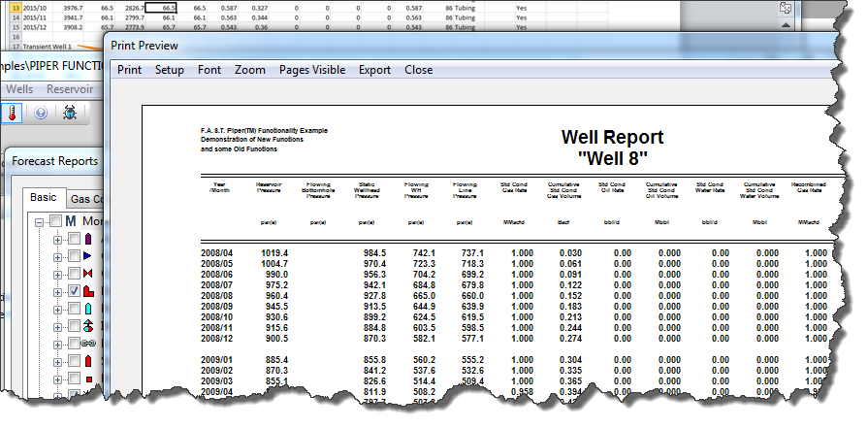Image resolution: width=868 pixels, height=428 pixels.
Task: Expand the node beside the checked item
Action: (57, 290)
